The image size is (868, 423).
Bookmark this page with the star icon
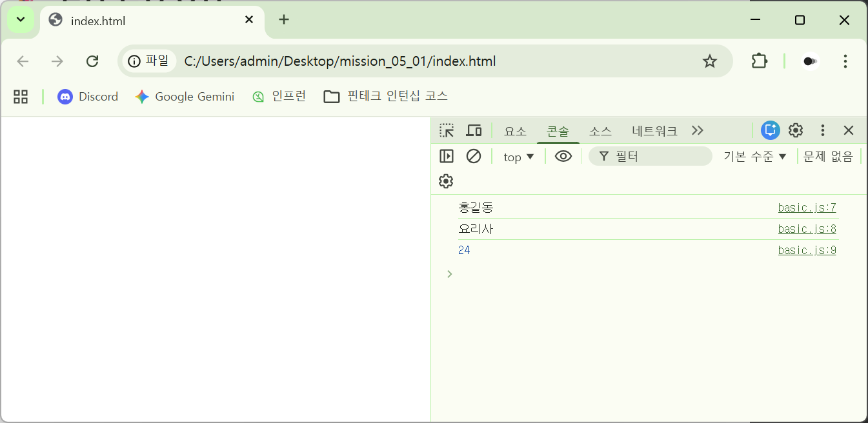click(x=710, y=61)
